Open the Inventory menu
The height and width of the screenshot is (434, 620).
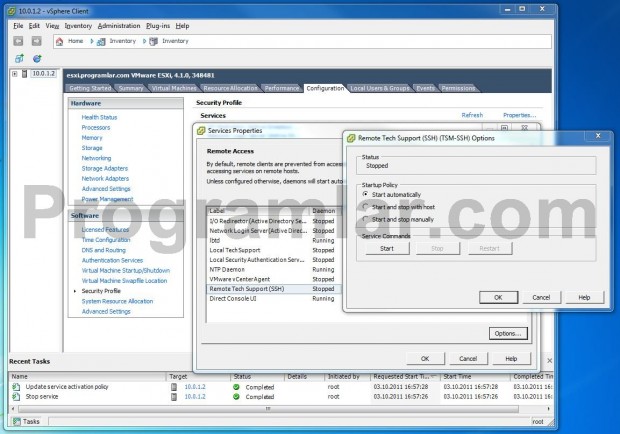[x=78, y=26]
